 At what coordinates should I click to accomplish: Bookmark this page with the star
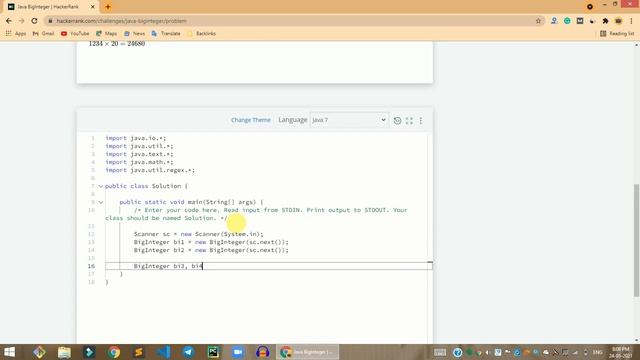pos(538,21)
